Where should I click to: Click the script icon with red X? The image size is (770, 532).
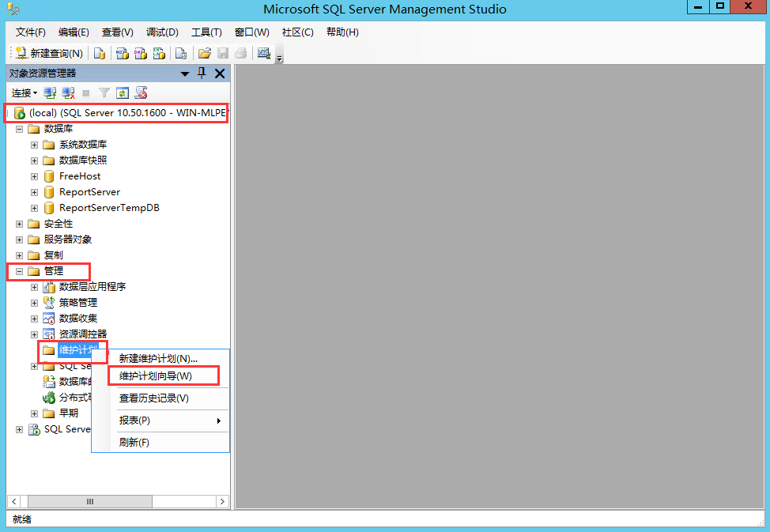click(141, 92)
